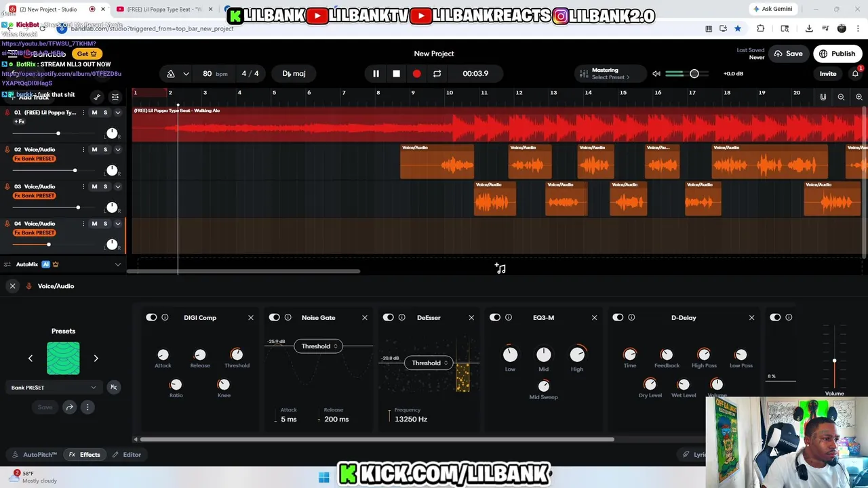Solo track 03 Voice/Audio
868x488 pixels.
click(x=105, y=186)
